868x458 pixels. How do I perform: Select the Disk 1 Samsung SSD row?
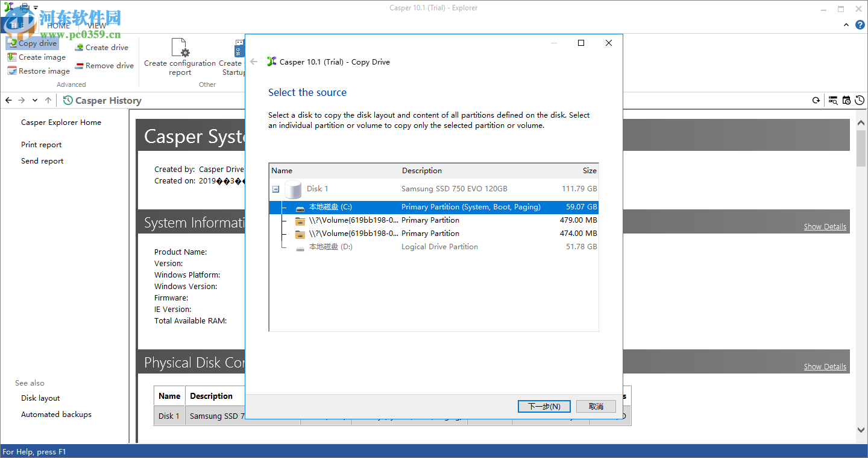tap(434, 189)
